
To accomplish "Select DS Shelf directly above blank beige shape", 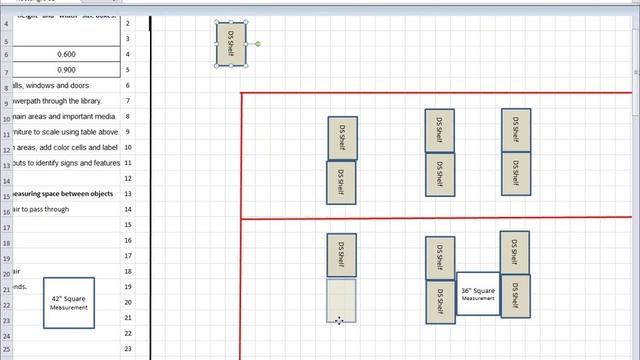I will point(342,255).
